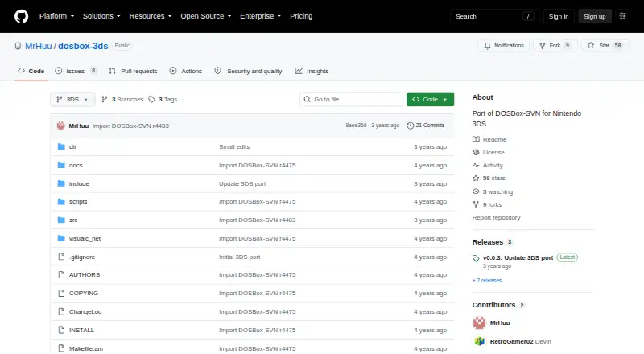Screen dimensions: 644x354
Task: Select the Code tab
Action: [31, 71]
